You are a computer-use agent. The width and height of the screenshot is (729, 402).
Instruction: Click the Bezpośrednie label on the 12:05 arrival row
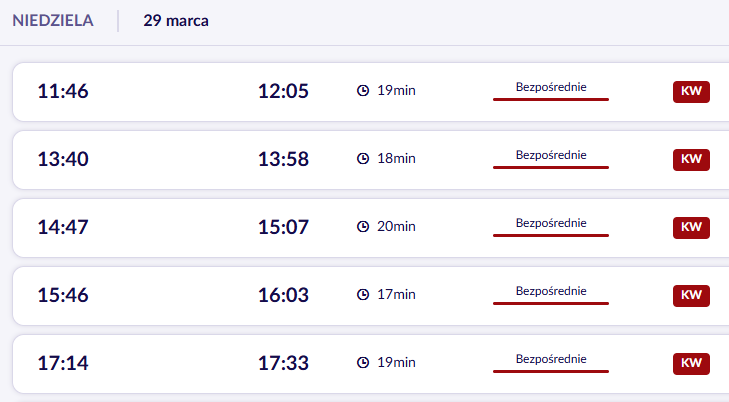pos(550,87)
